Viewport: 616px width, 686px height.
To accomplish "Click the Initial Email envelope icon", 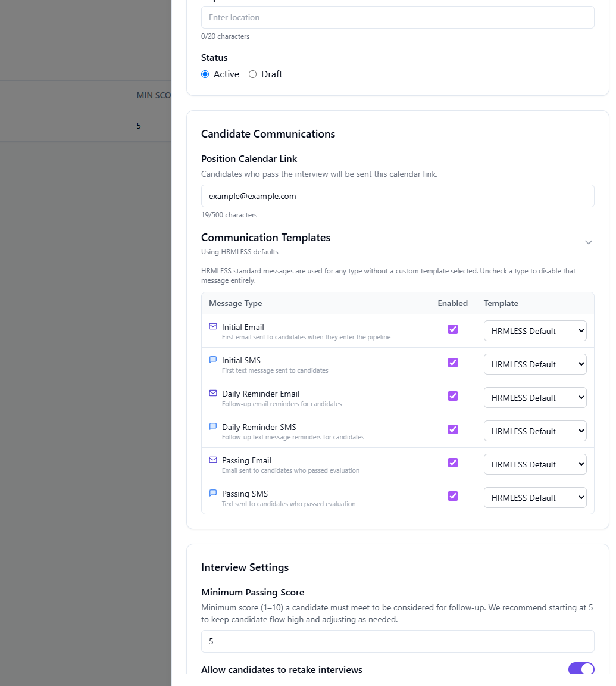I will (x=213, y=326).
